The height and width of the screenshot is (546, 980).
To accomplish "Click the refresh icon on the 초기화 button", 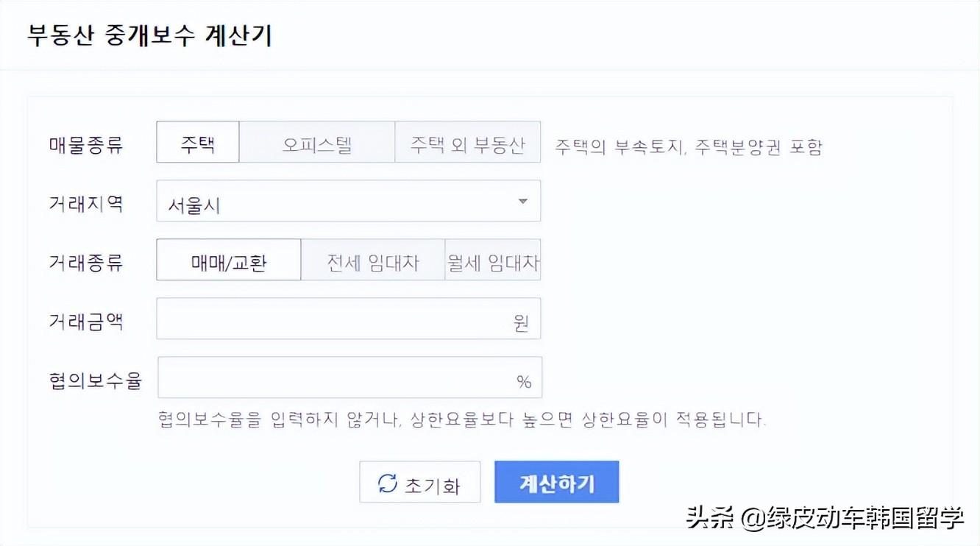I will 387,483.
